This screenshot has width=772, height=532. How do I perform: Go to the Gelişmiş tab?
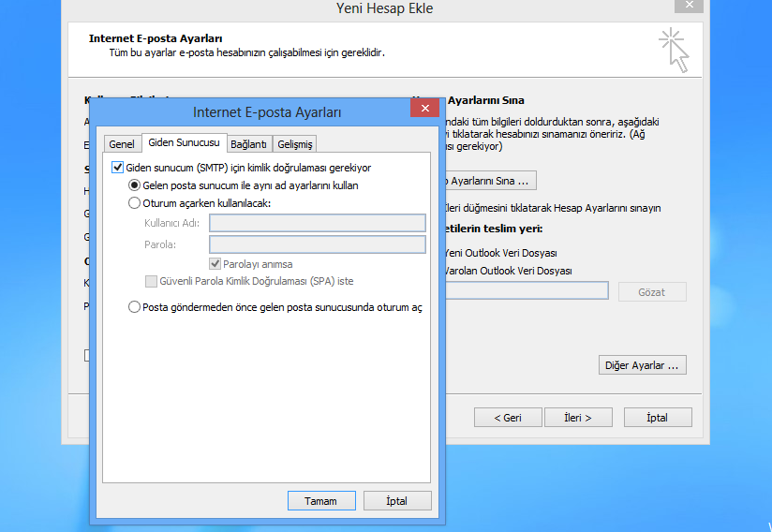point(295,144)
